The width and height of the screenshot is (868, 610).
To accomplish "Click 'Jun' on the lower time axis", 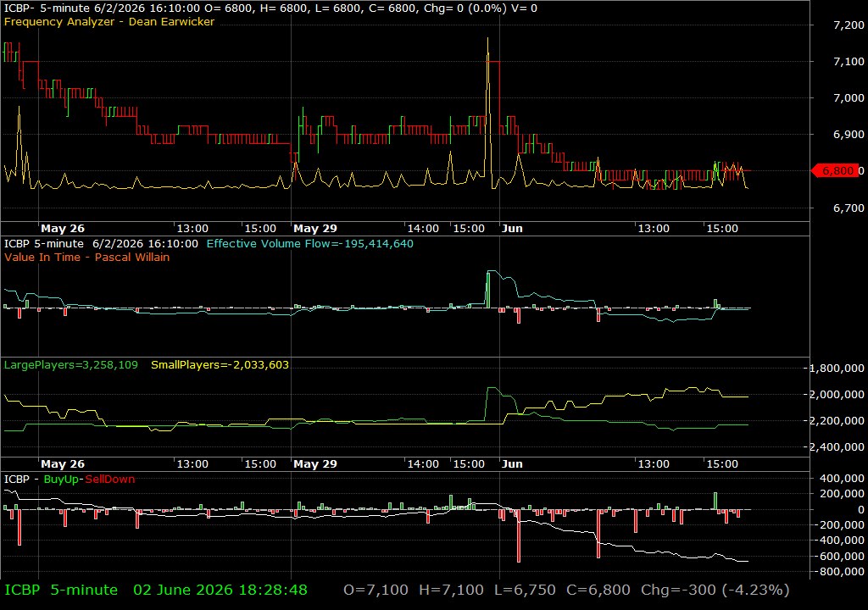I will tap(512, 464).
